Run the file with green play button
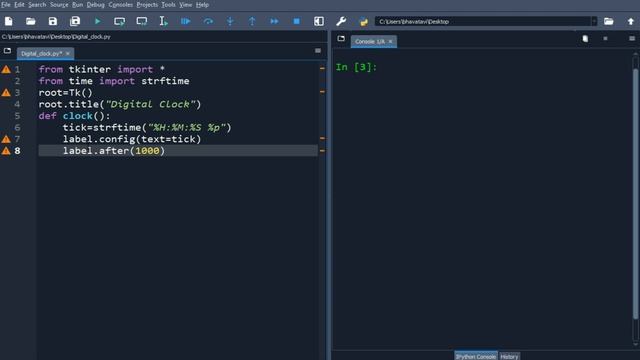Screen dimensions: 640x360 [x=98, y=21]
